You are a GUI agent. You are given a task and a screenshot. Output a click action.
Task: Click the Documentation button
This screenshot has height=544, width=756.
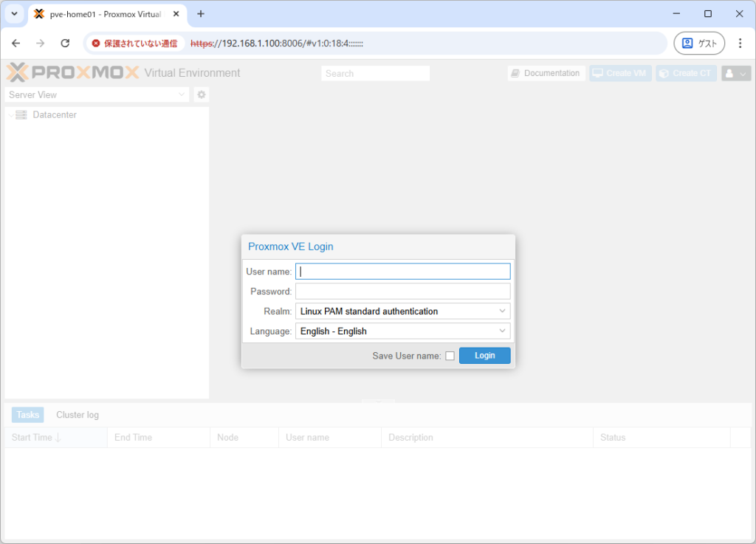click(x=546, y=73)
